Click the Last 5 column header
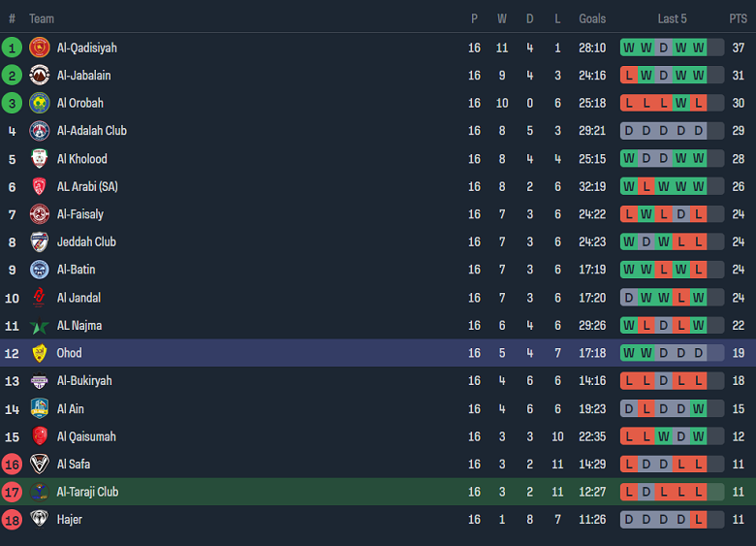 (672, 18)
